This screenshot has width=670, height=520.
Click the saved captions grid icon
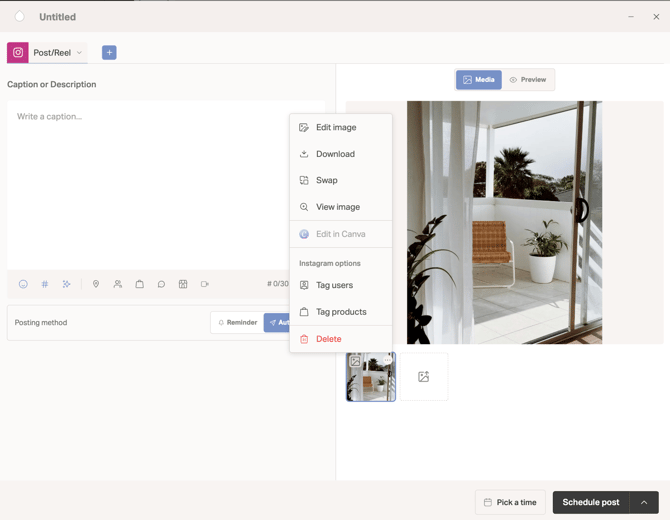[x=183, y=284]
